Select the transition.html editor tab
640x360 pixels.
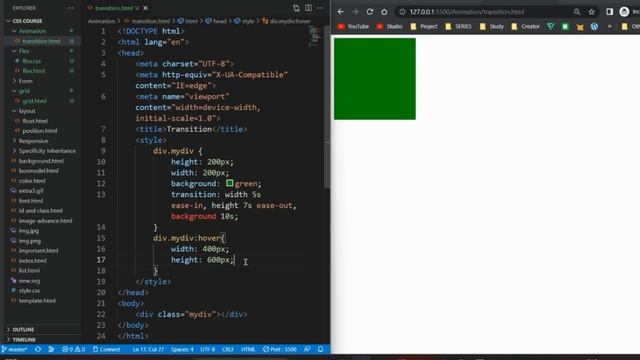tap(113, 8)
